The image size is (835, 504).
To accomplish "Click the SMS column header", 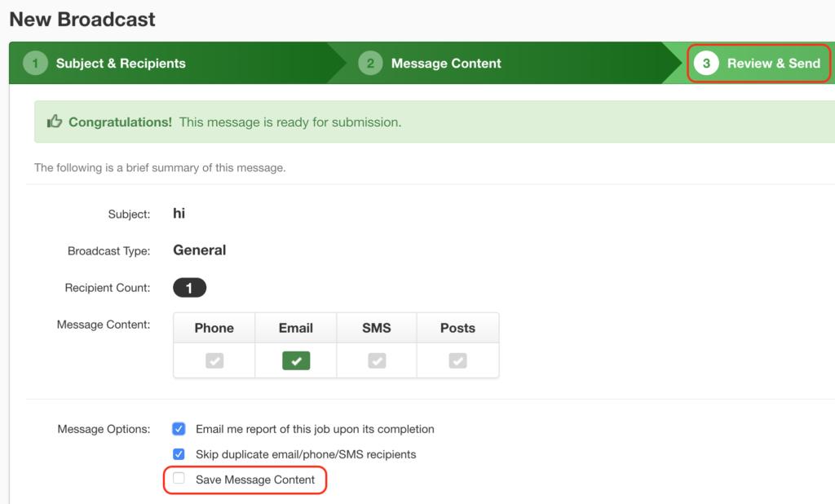I will 376,328.
